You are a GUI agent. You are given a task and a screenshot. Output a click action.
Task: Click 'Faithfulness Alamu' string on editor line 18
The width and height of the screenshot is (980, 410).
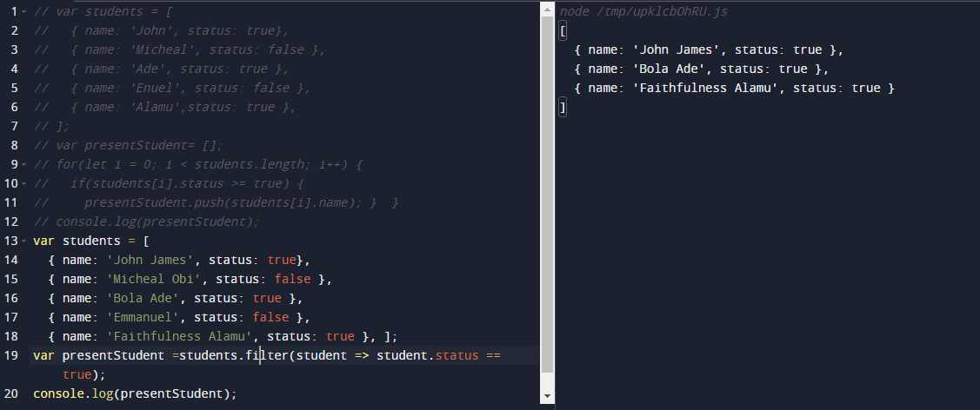(179, 336)
